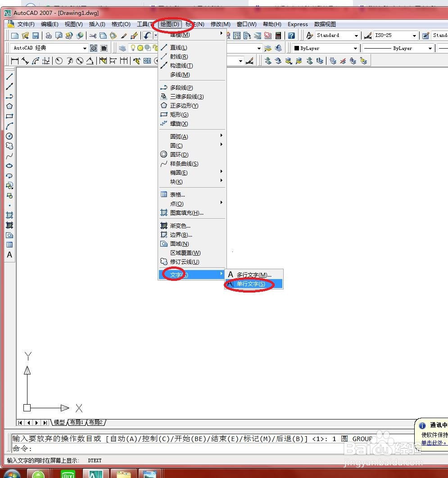Screen dimensions: 448x478
Task: Click the 命令: command line input
Action: 213,448
